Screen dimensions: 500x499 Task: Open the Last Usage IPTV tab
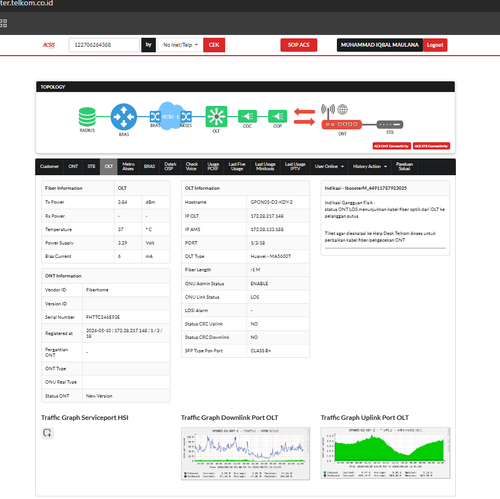(295, 166)
